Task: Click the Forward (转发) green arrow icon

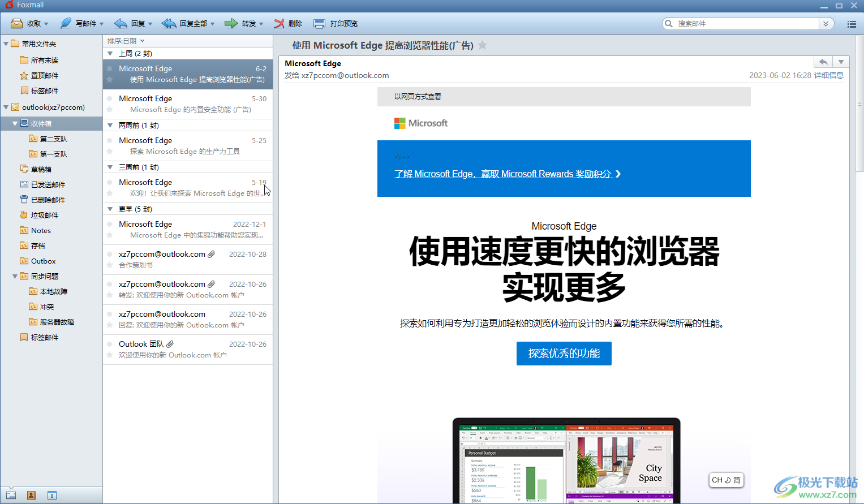Action: pyautogui.click(x=231, y=24)
